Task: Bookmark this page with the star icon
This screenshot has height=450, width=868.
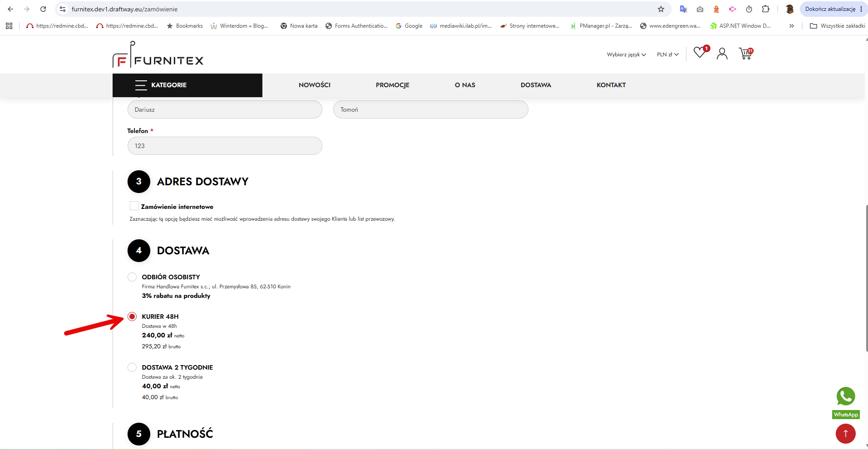Action: coord(661,9)
